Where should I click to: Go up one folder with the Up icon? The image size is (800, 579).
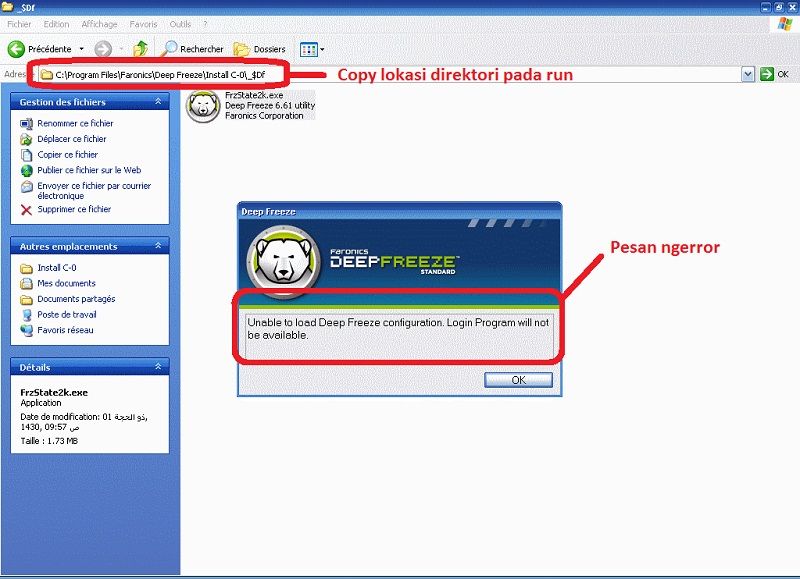(140, 49)
